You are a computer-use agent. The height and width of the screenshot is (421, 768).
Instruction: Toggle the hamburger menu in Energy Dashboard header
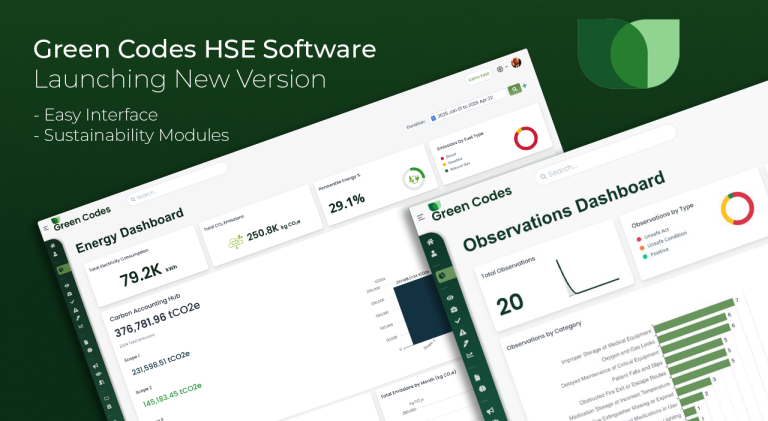coord(46,228)
